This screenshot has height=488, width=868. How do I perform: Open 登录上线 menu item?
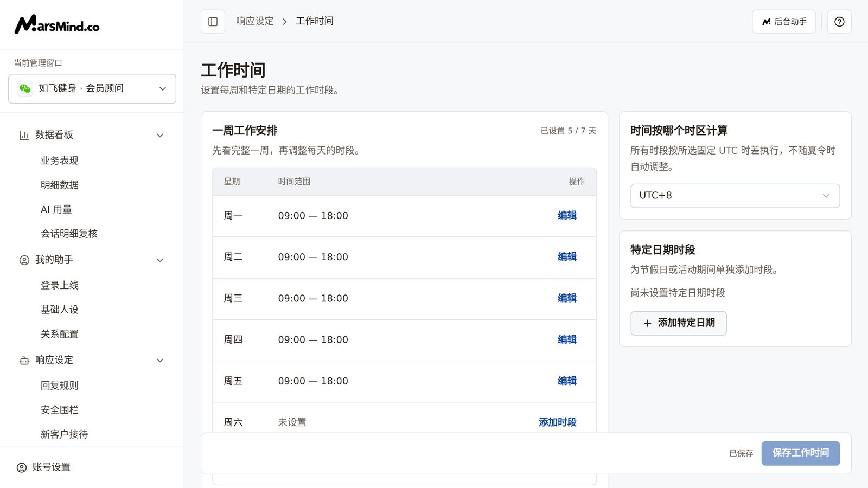(60, 285)
